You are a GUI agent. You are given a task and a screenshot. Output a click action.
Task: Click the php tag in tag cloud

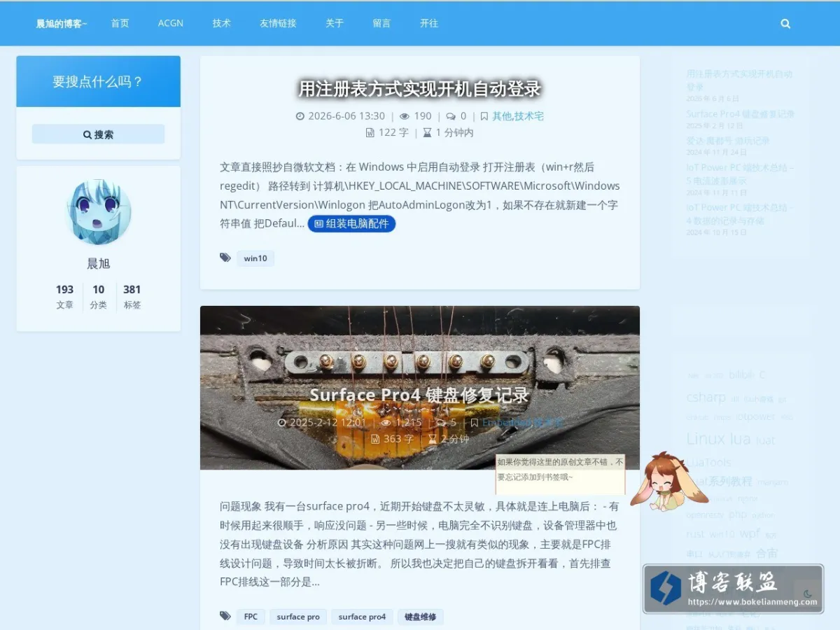click(738, 514)
